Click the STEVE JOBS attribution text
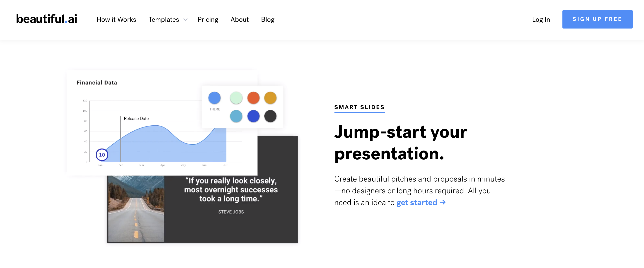This screenshot has height=268, width=644. coord(231,212)
